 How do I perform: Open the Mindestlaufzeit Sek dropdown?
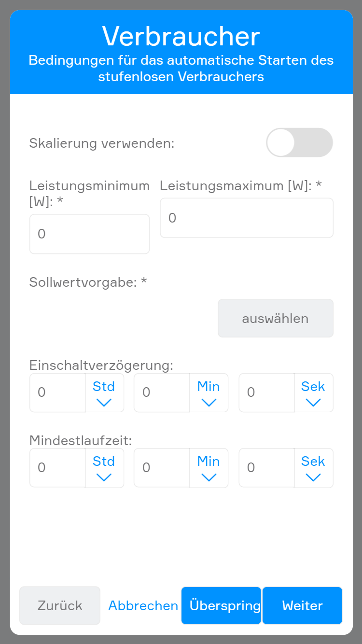[313, 468]
